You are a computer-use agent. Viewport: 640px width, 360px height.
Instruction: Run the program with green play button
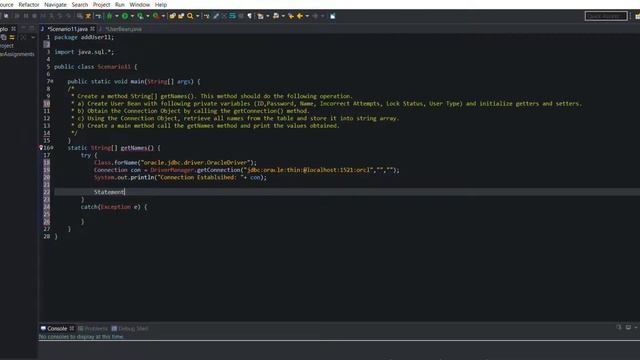pyautogui.click(x=125, y=16)
